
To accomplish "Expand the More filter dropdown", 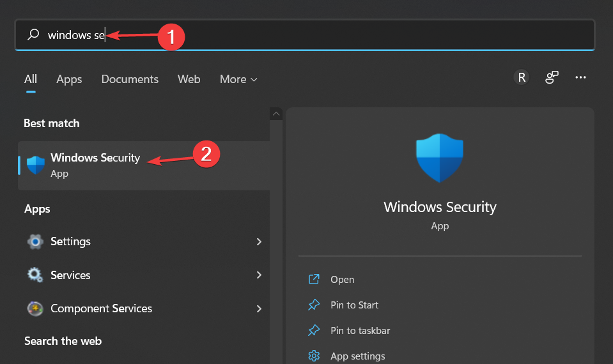I will pos(238,79).
